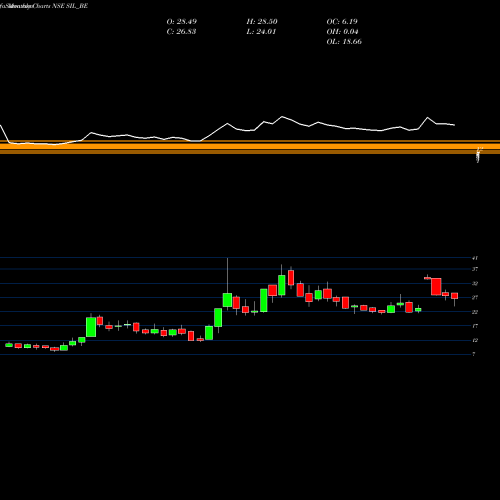500x500 pixels.
Task: Click the 27 price axis label
Action: (475, 298)
